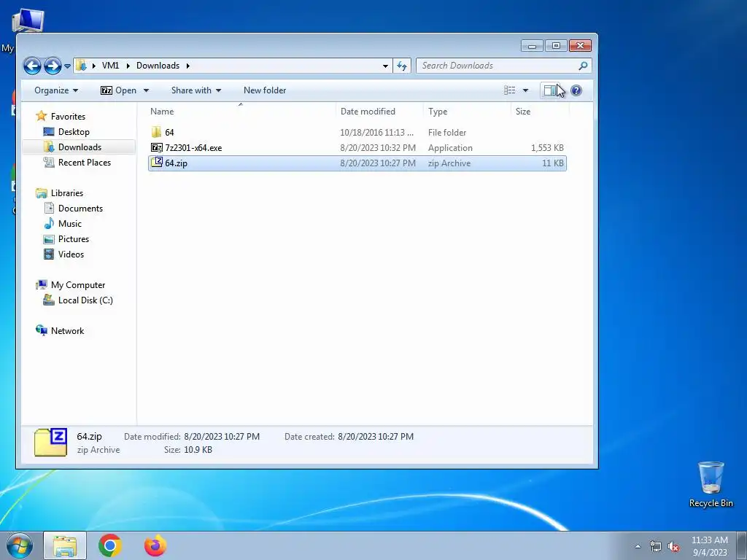
Task: Expand the Open button dropdown arrow
Action: point(146,90)
